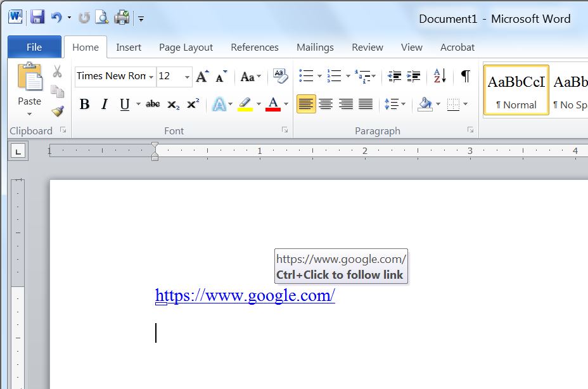Click the Line Spacing icon
This screenshot has height=389, width=588.
point(392,104)
